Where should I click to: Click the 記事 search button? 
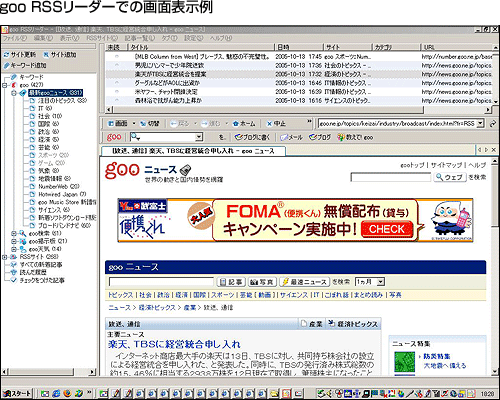232,282
